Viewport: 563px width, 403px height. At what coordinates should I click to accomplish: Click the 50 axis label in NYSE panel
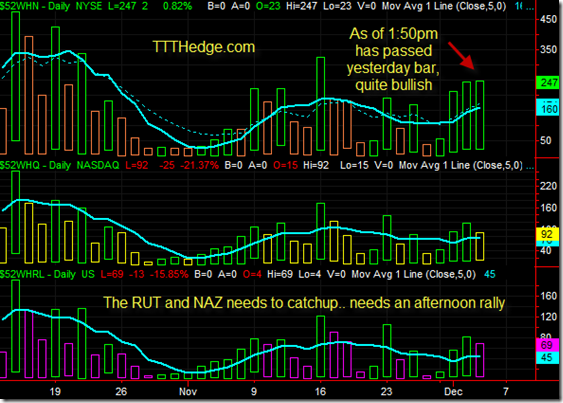[x=546, y=140]
